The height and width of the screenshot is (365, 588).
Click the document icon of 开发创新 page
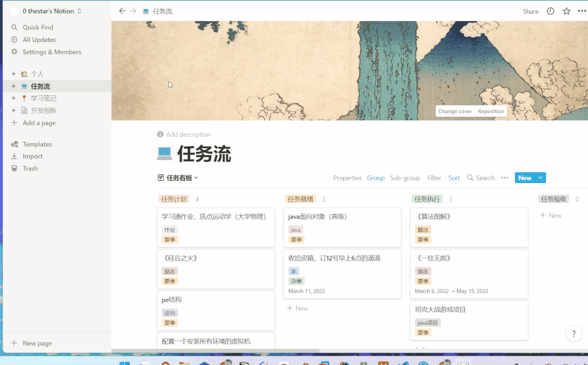coord(24,110)
